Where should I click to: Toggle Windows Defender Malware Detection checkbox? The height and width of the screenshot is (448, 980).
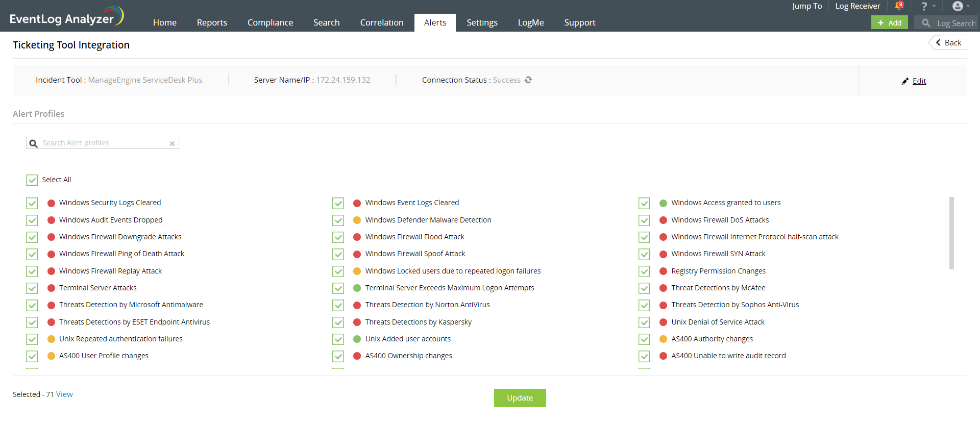pyautogui.click(x=338, y=220)
